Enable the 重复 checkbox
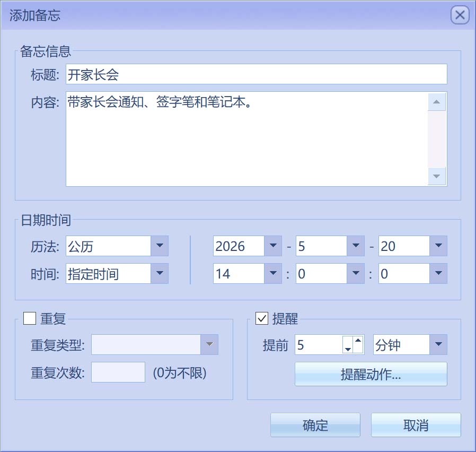 30,318
